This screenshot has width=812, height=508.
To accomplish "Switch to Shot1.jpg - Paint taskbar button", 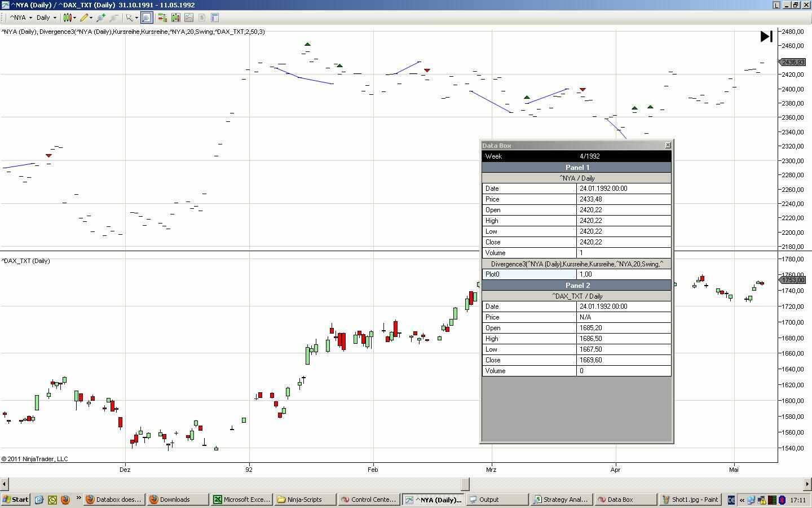I will tap(690, 500).
